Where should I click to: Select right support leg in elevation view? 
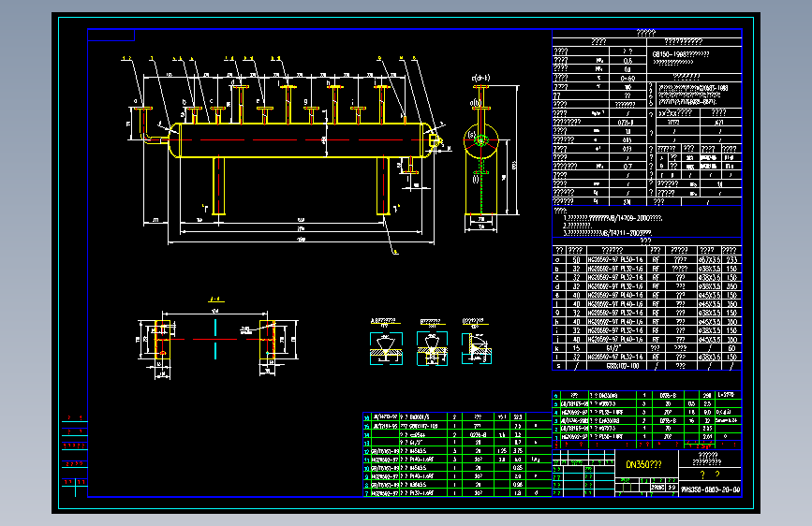(x=383, y=186)
